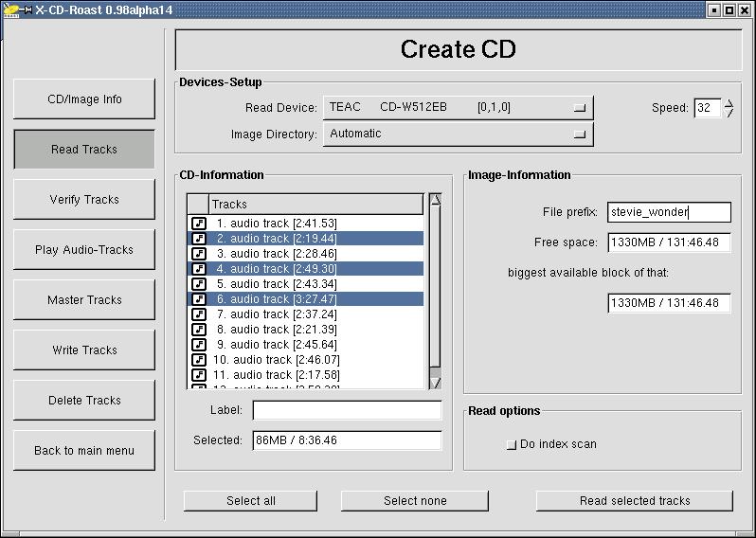Click Read selected tracks button

tap(635, 500)
